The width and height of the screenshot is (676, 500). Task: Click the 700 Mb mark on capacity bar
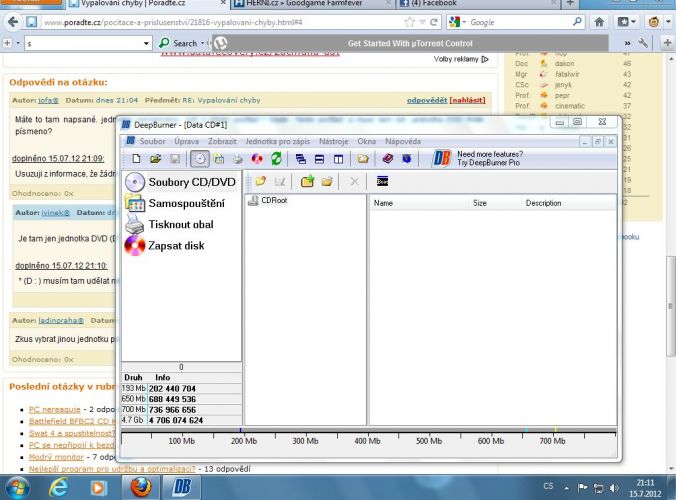(x=552, y=441)
